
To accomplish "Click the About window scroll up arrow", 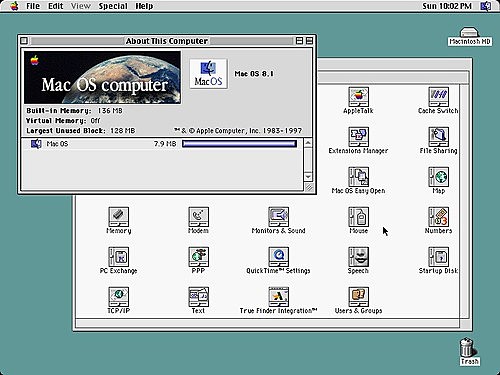I will pyautogui.click(x=308, y=143).
